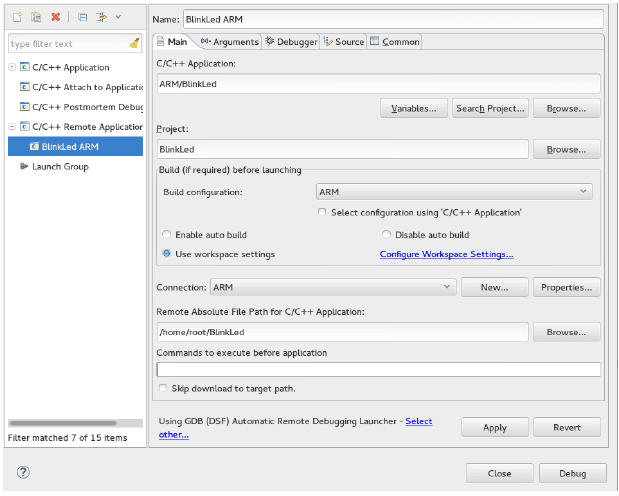
Task: Click the Variables... button
Action: 414,109
